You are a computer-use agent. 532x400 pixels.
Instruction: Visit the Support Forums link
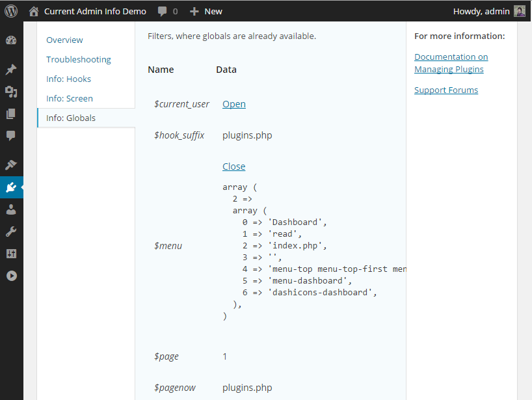(x=446, y=90)
